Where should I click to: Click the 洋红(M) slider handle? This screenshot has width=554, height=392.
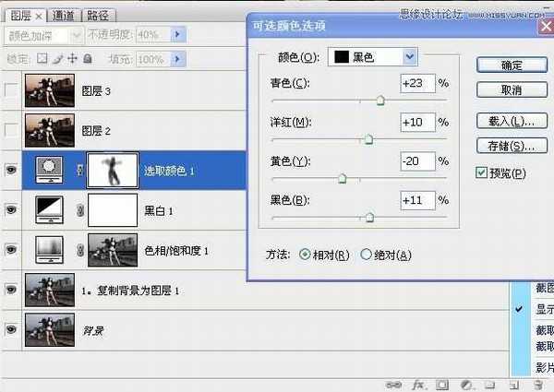368,139
